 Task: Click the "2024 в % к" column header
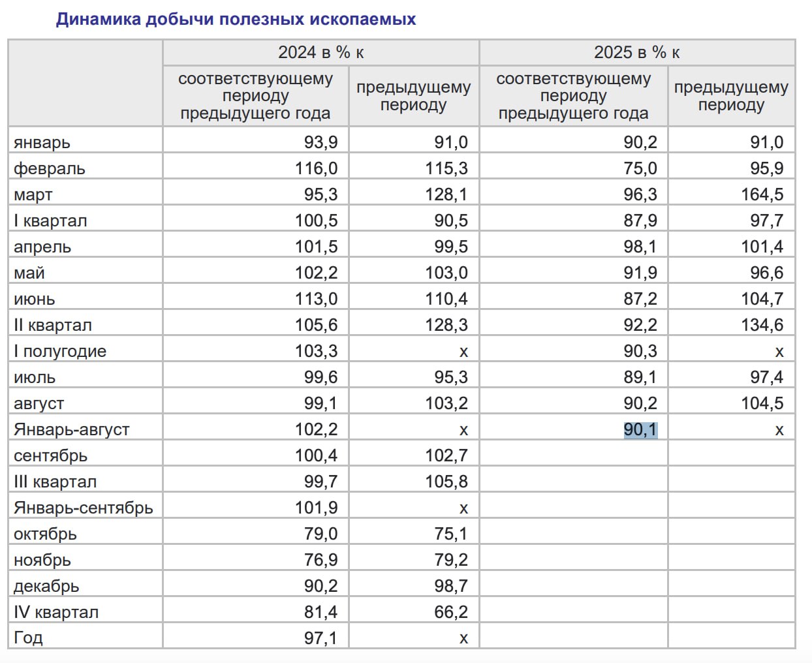(320, 52)
